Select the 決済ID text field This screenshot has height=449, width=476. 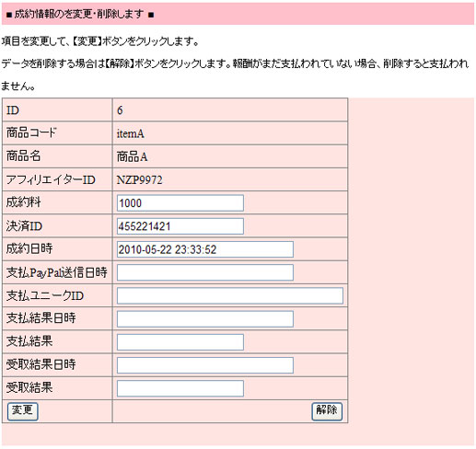[x=180, y=226]
